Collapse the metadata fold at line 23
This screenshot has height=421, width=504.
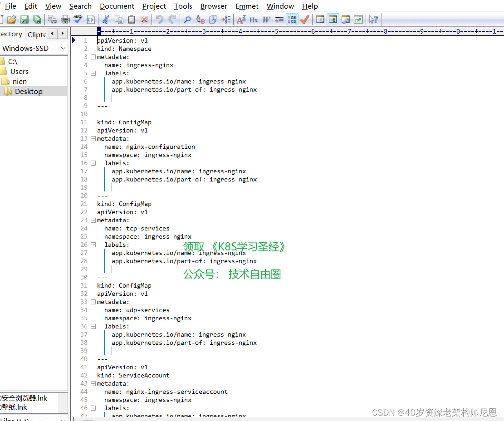(x=93, y=220)
